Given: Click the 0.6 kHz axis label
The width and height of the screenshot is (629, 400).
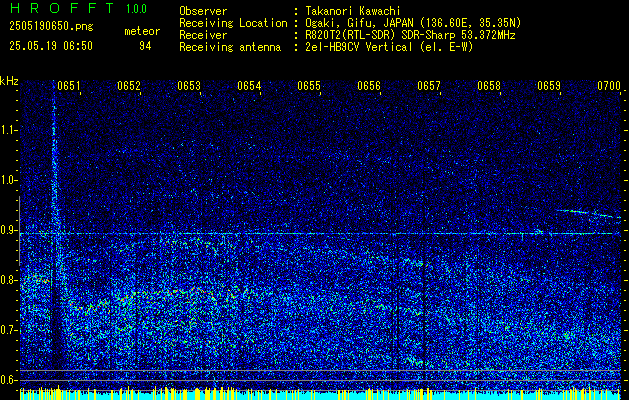Looking at the screenshot, I should pos(8,380).
